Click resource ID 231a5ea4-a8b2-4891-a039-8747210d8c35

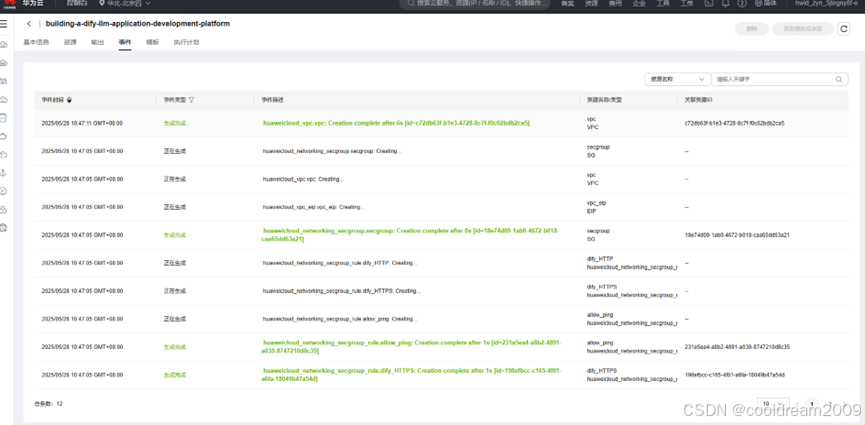[737, 347]
